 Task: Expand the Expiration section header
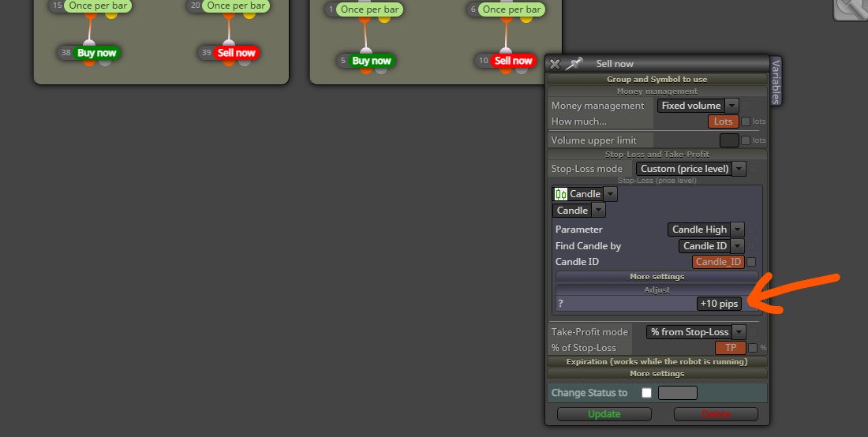click(657, 362)
